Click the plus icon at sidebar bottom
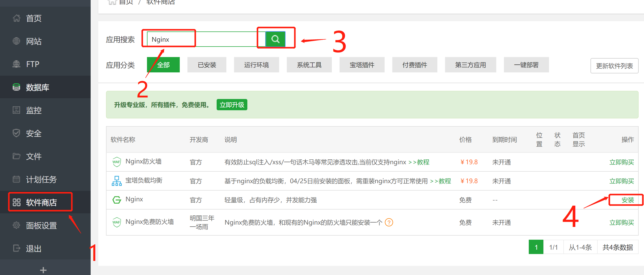This screenshot has width=644, height=275. pyautogui.click(x=43, y=270)
